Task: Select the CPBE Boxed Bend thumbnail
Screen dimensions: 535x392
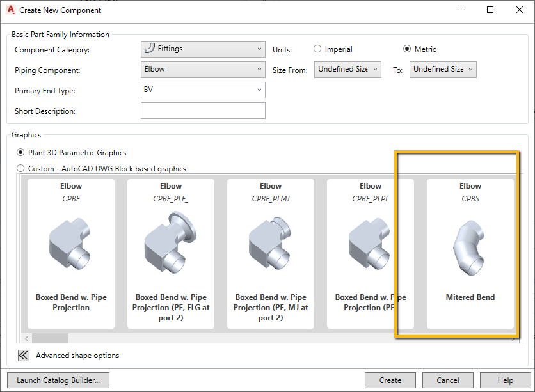Action: [70, 249]
